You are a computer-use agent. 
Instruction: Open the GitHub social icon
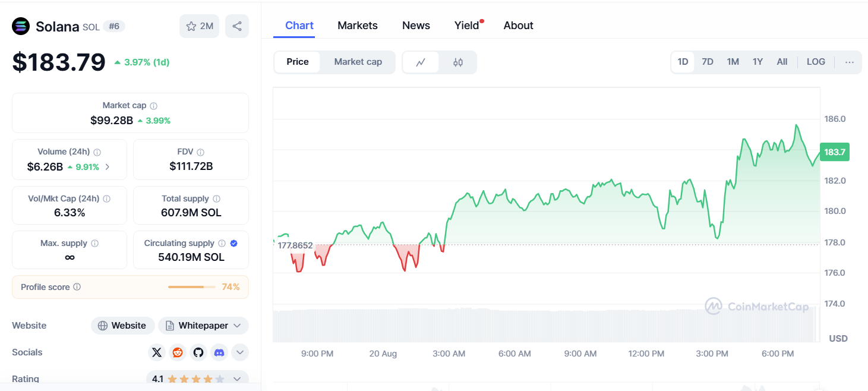click(x=198, y=352)
